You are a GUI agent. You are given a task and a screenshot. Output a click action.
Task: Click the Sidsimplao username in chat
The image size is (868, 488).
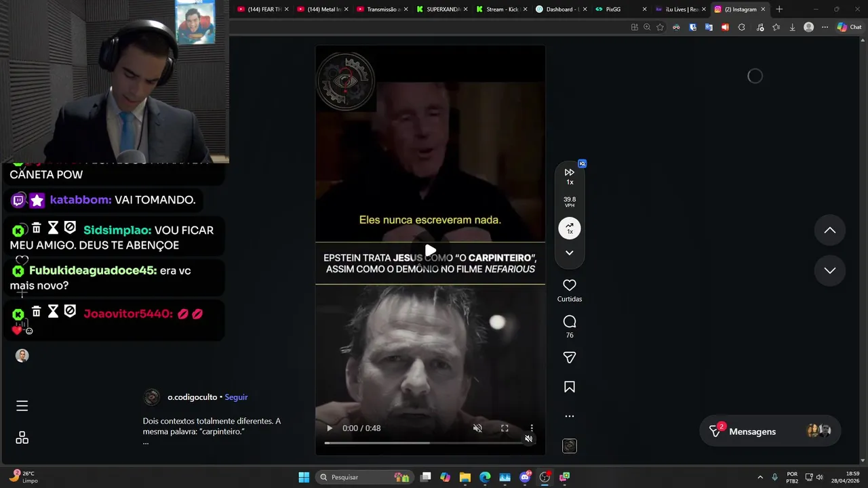tap(117, 230)
